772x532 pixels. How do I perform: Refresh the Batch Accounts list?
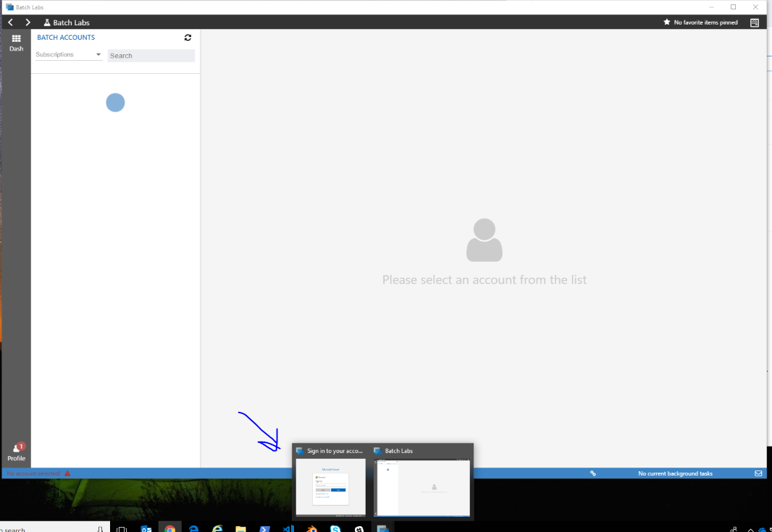coord(188,38)
